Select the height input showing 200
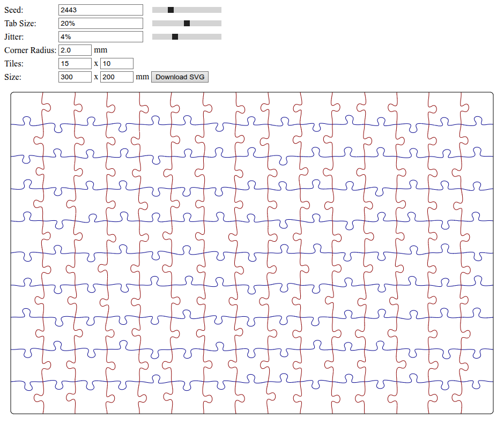The height and width of the screenshot is (424, 504). point(117,77)
